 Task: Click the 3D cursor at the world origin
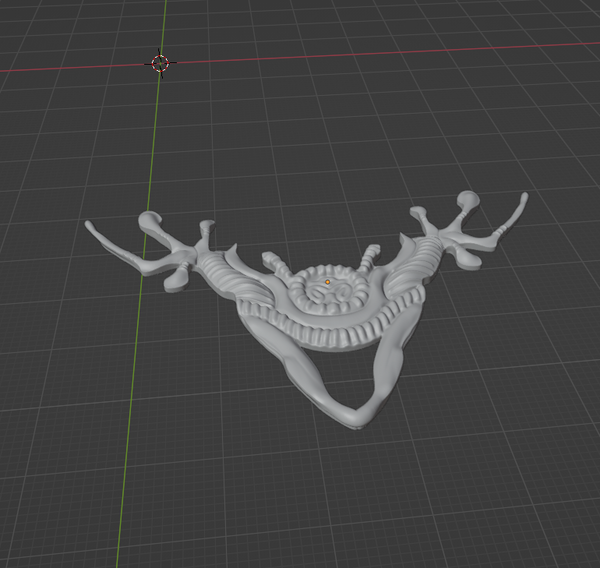[160, 63]
